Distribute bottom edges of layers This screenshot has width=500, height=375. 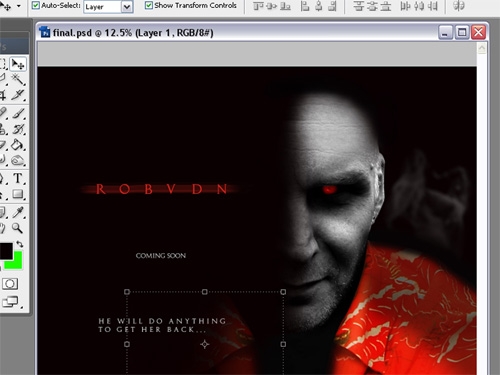[386, 6]
